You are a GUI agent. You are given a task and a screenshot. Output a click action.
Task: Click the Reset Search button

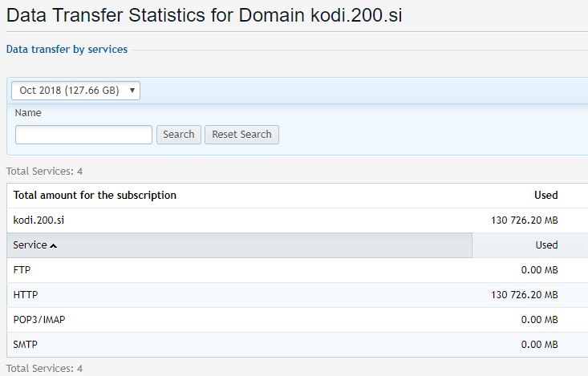coord(241,135)
